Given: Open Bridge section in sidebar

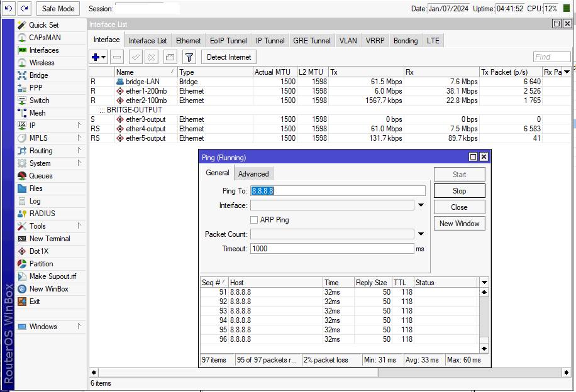Looking at the screenshot, I should click(x=38, y=75).
